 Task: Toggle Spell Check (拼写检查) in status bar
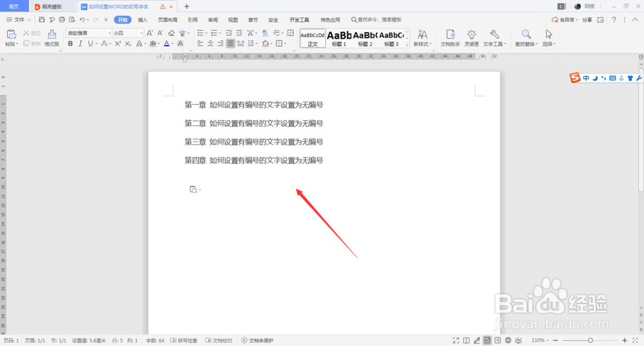pyautogui.click(x=184, y=340)
